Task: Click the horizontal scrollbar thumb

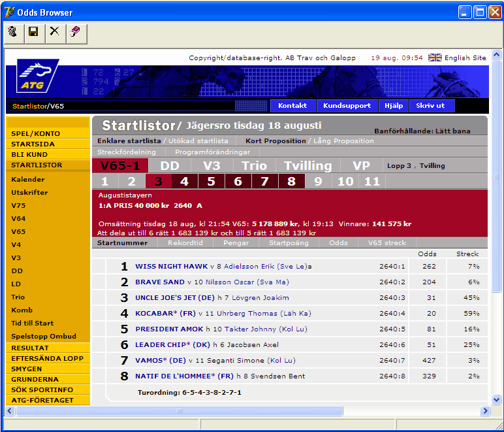Action: (180, 411)
